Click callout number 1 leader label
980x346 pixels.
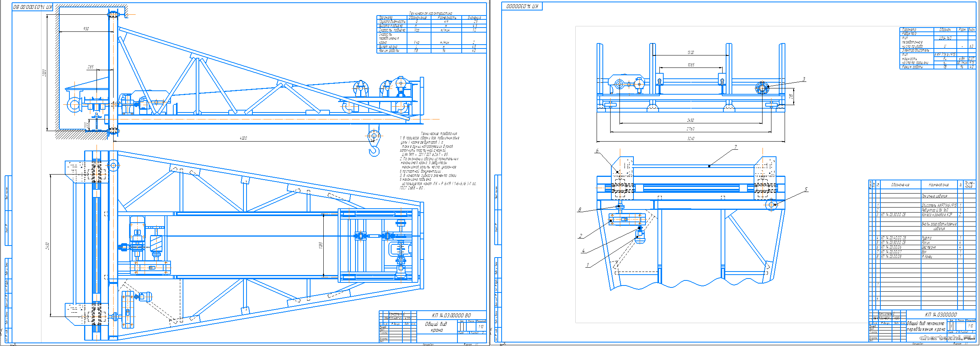coord(588,265)
